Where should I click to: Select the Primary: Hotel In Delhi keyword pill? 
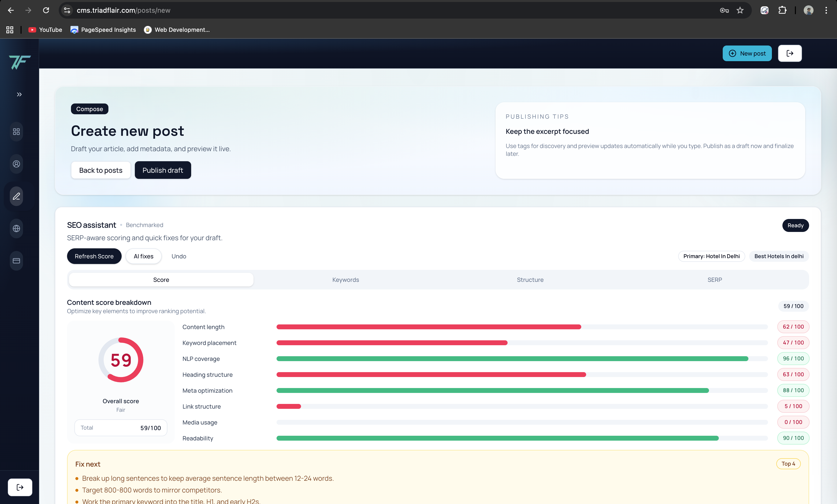(x=712, y=256)
